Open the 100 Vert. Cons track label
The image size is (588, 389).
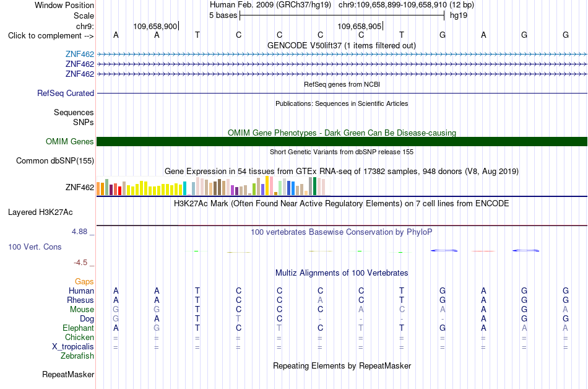(35, 247)
